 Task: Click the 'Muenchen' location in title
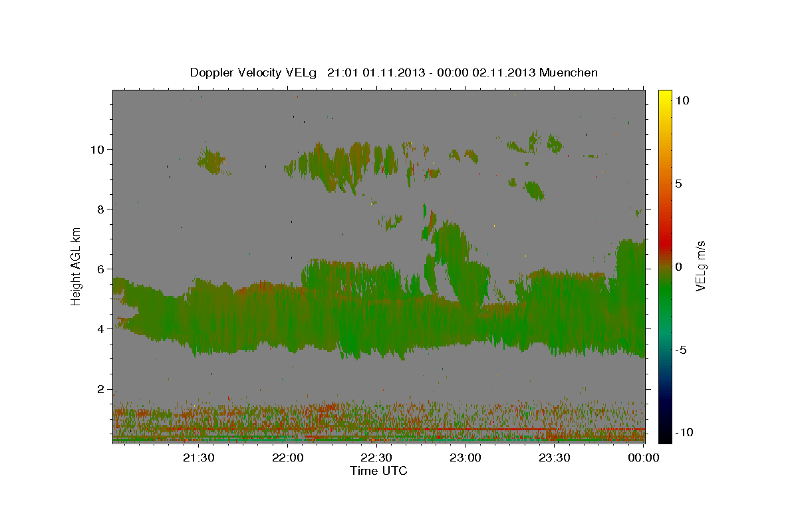(x=569, y=72)
